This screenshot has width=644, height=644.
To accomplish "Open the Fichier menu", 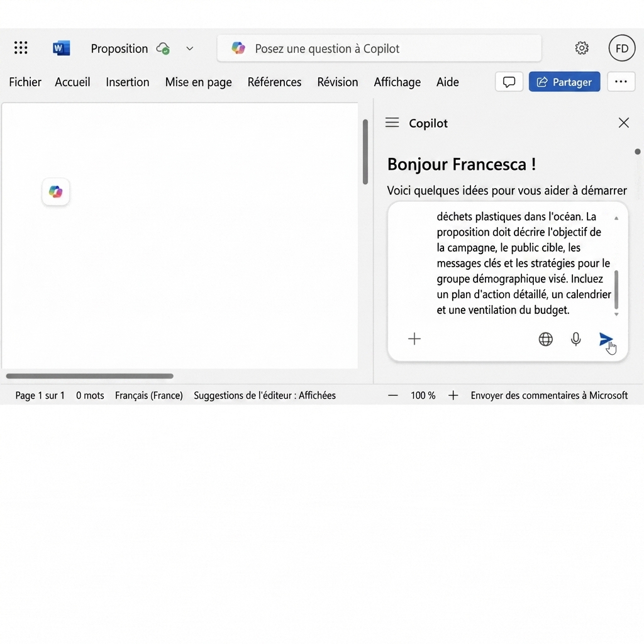I will coord(25,82).
